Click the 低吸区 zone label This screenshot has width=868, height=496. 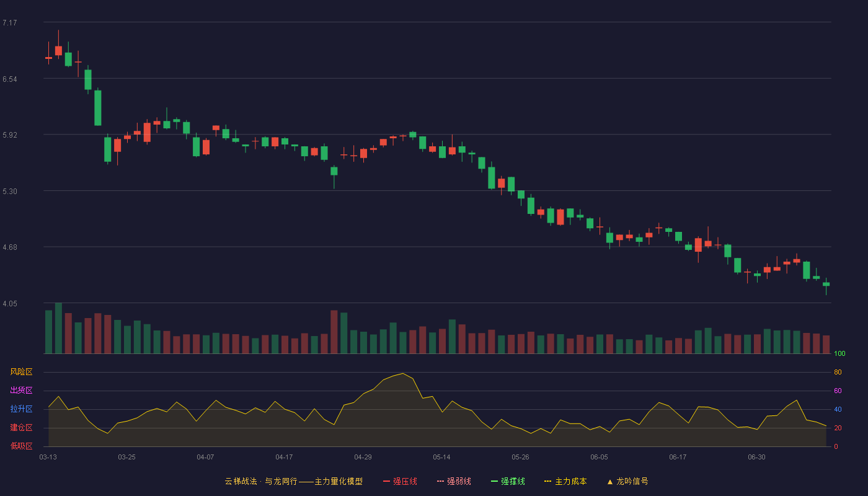pos(21,446)
